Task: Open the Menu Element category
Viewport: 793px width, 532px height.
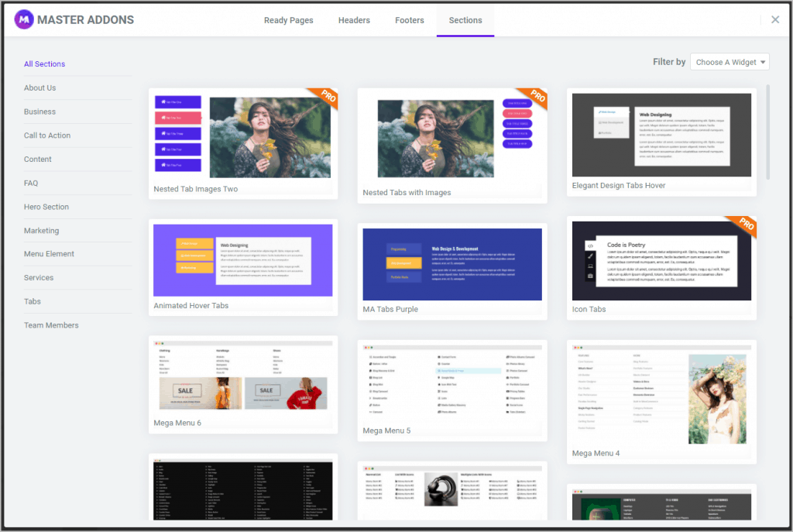Action: click(49, 254)
